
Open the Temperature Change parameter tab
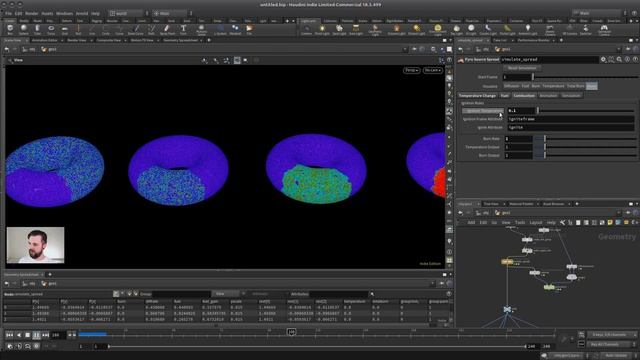477,96
